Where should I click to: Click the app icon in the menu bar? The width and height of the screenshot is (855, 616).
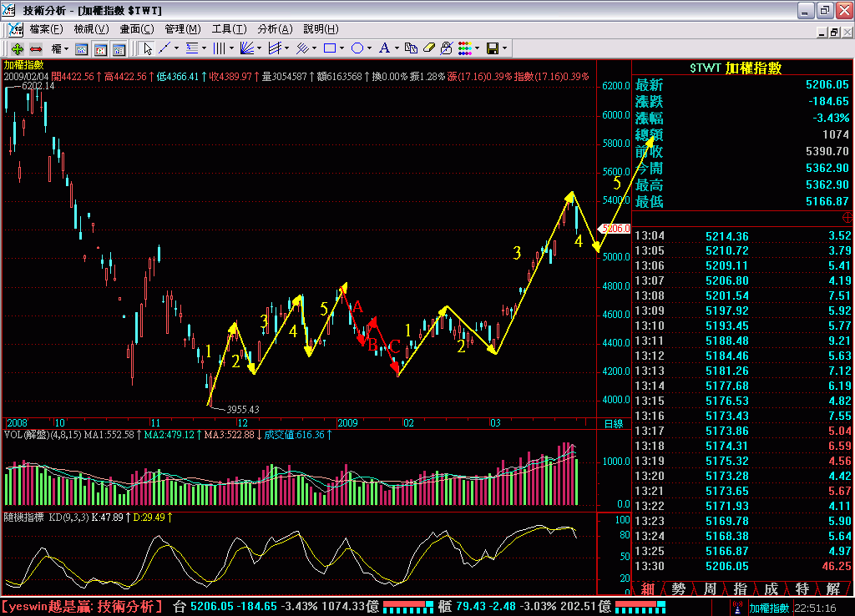[x=16, y=29]
